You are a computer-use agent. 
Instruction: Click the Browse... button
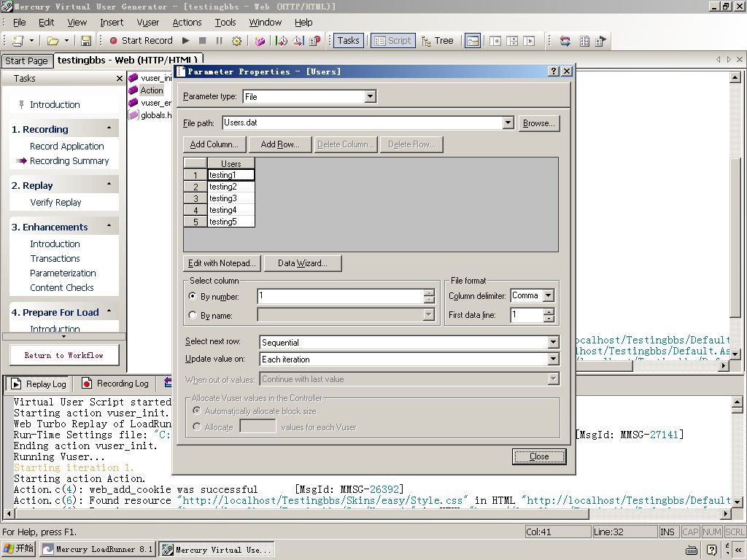coord(539,123)
